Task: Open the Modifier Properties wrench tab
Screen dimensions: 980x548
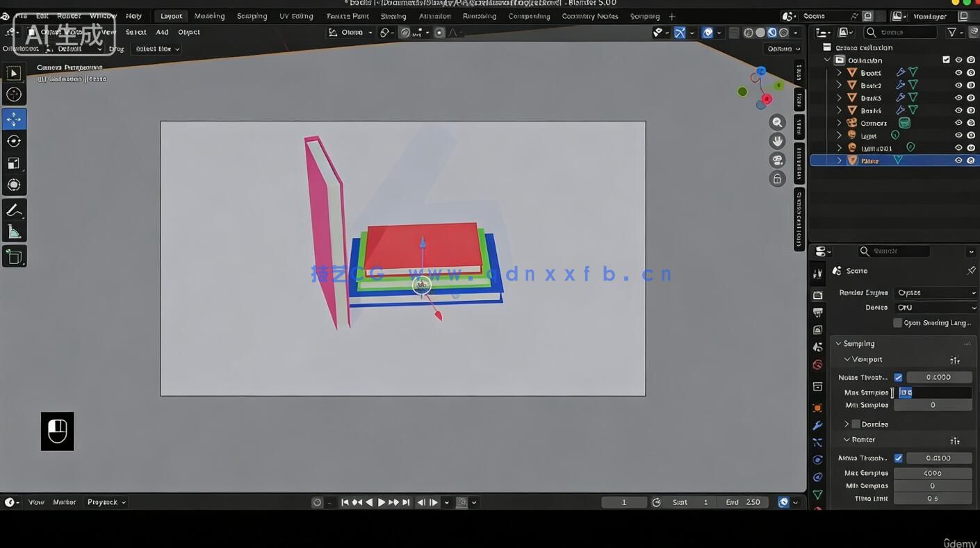Action: pyautogui.click(x=817, y=426)
